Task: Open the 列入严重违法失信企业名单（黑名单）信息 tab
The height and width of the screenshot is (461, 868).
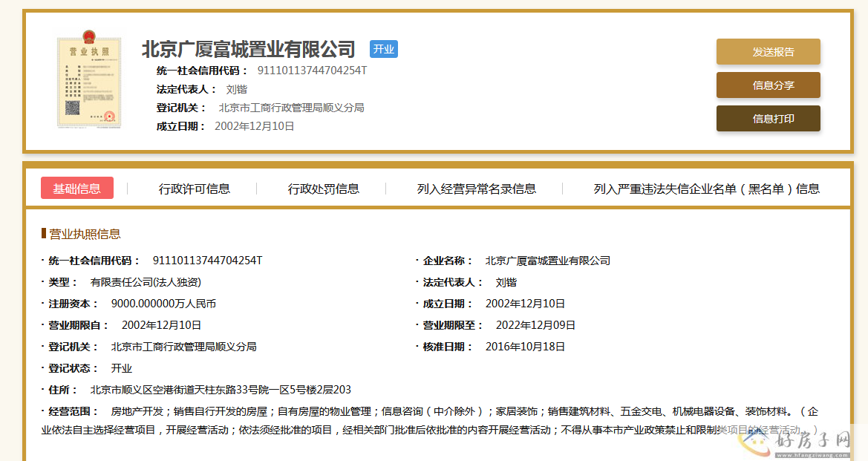Action: (706, 189)
